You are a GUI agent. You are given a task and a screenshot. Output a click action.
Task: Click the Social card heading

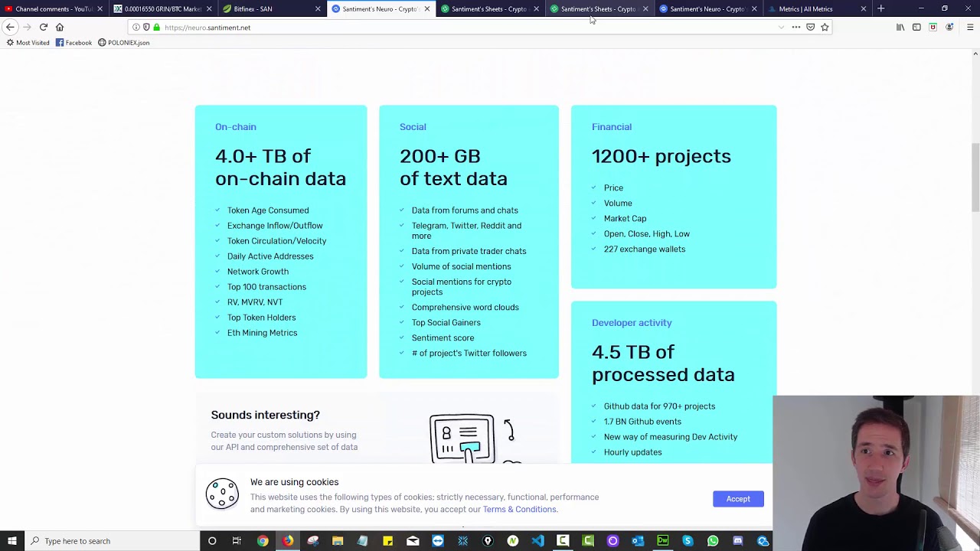click(x=413, y=127)
